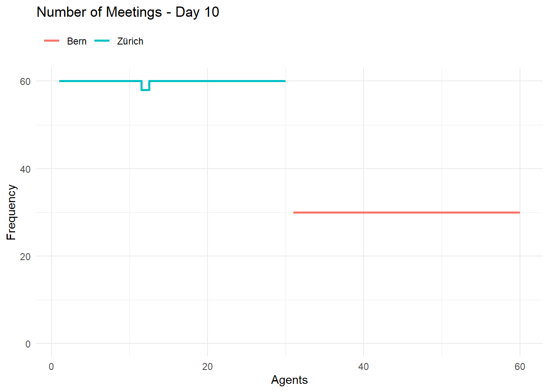Click x-axis tick label 60
549x392 pixels.
point(520,367)
